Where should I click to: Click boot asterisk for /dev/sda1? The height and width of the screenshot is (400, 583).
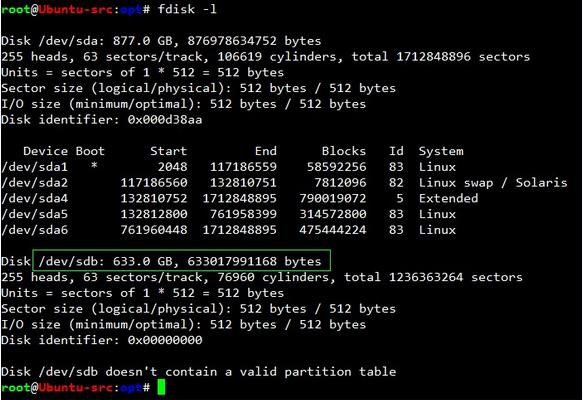(94, 166)
